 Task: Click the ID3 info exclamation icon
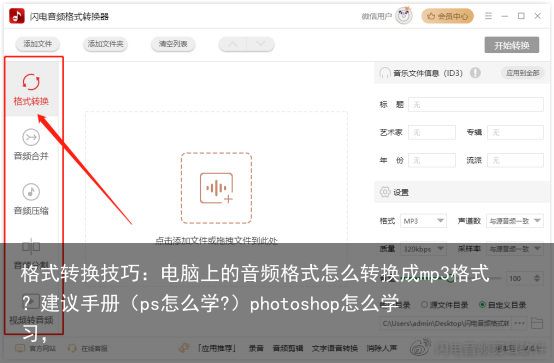[475, 73]
